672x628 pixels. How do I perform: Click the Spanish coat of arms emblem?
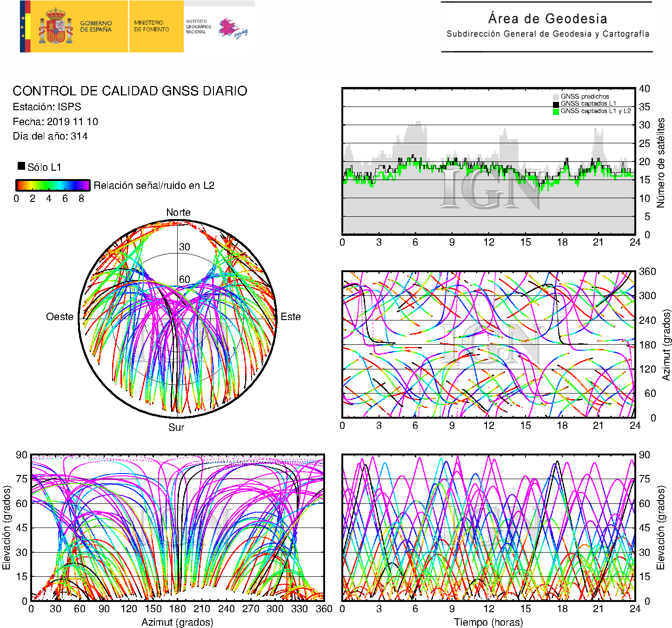coord(55,27)
